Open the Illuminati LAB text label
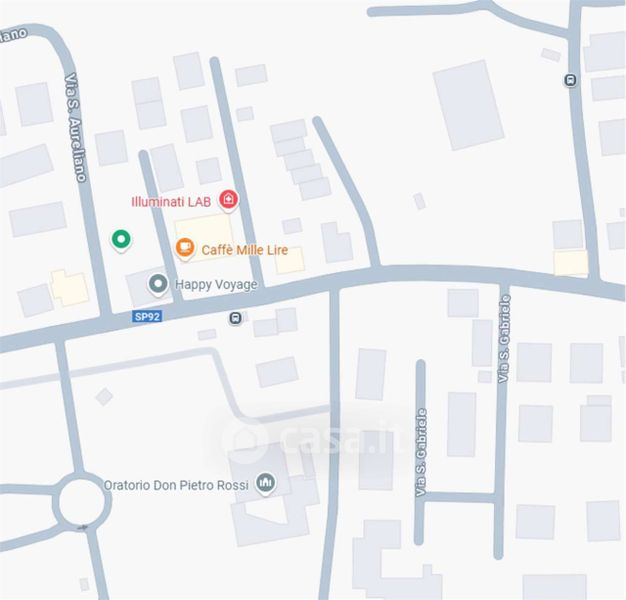 tap(171, 202)
